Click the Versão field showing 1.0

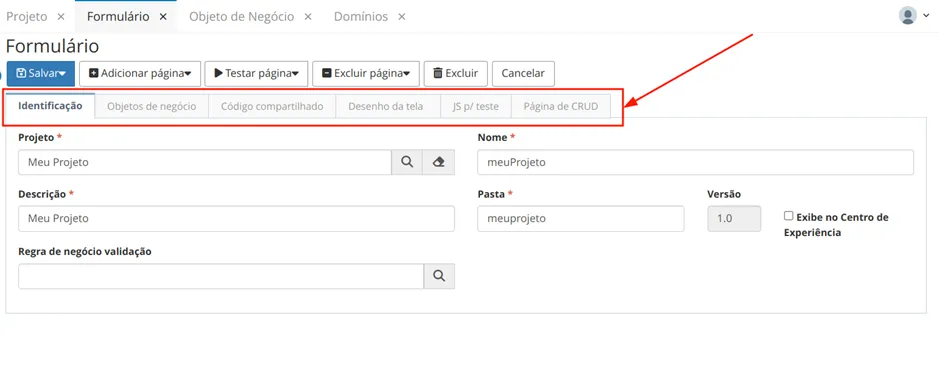734,219
